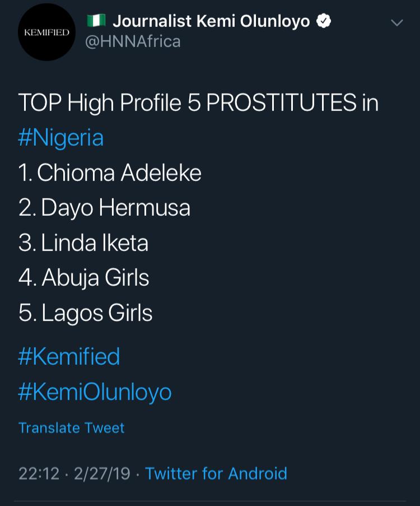The height and width of the screenshot is (506, 420).
Task: Expand the tweet options chevron
Action: (x=396, y=23)
